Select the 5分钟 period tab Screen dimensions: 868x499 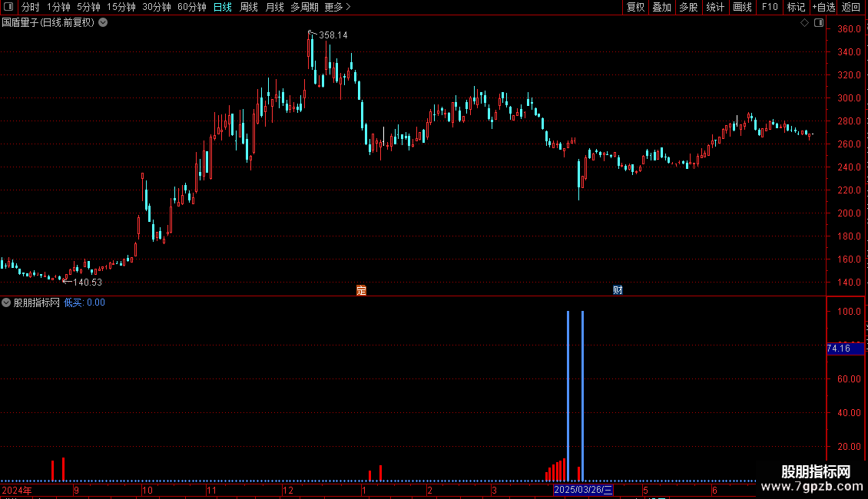[88, 7]
